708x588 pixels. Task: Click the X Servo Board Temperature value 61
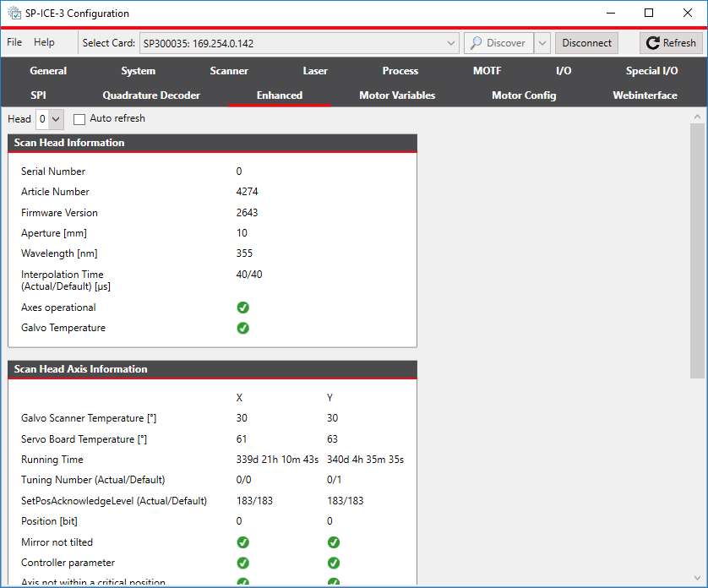click(x=242, y=439)
